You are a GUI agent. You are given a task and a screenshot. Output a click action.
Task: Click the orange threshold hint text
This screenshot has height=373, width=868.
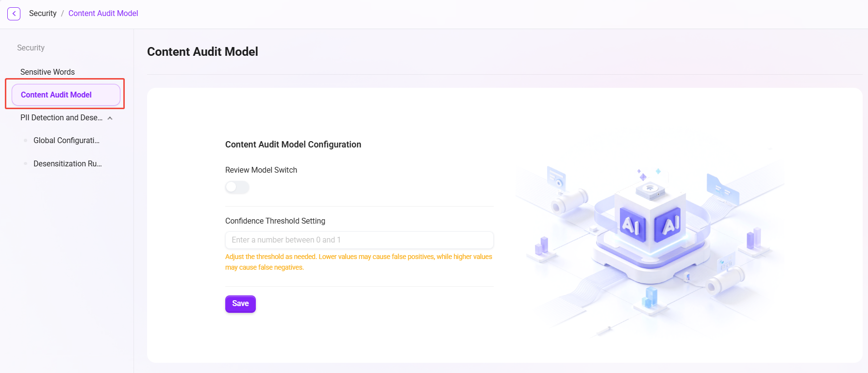coord(359,262)
